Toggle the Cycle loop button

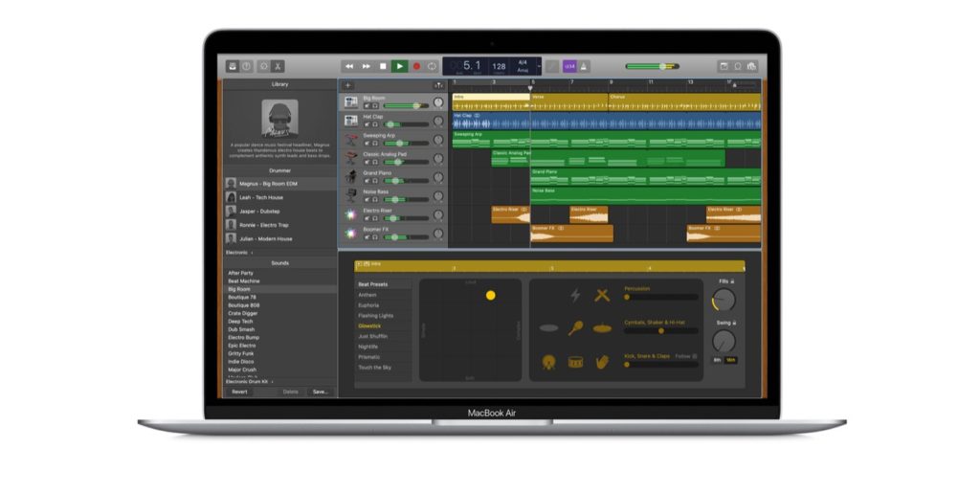click(x=432, y=66)
